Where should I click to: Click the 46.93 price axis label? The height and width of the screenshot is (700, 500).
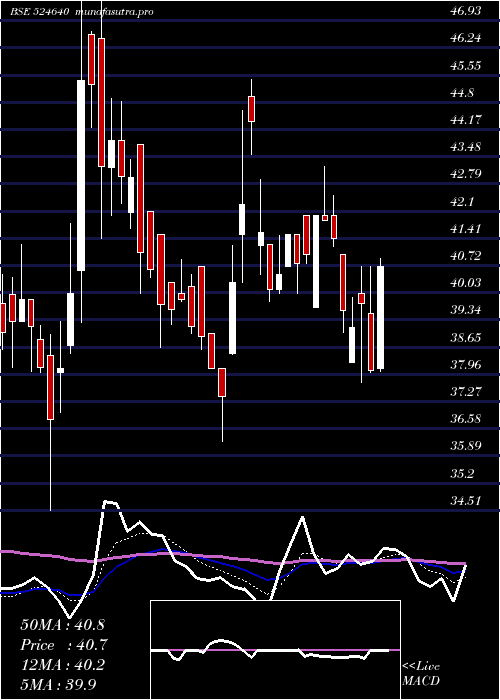point(466,11)
